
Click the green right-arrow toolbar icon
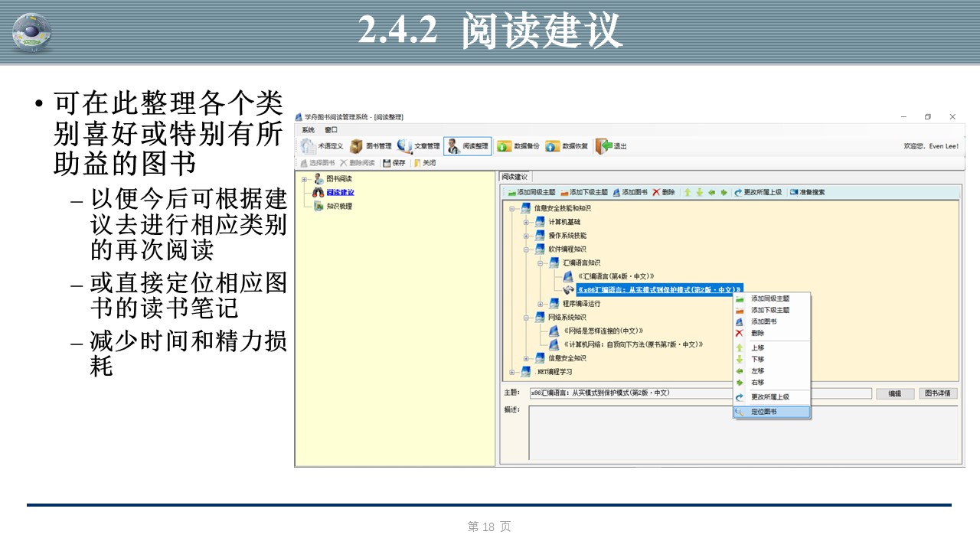724,192
